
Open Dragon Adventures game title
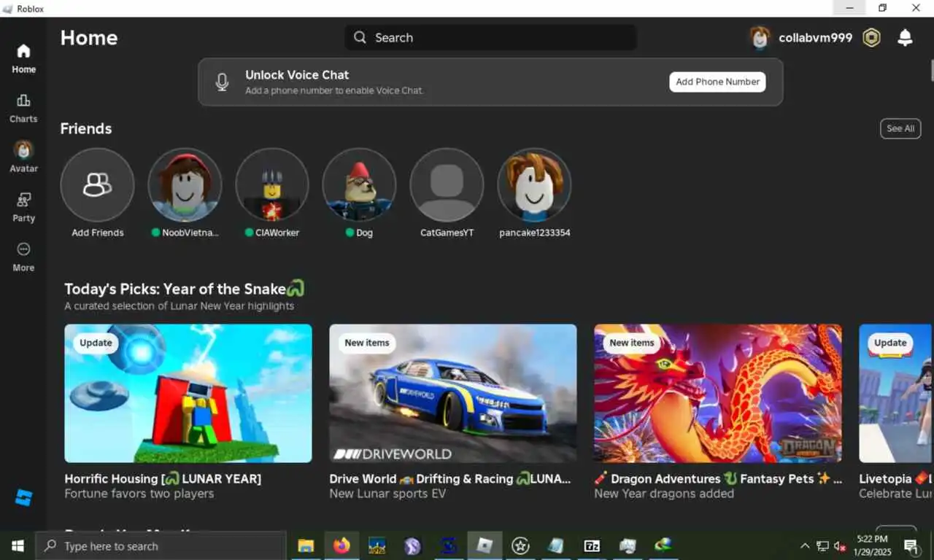click(718, 479)
